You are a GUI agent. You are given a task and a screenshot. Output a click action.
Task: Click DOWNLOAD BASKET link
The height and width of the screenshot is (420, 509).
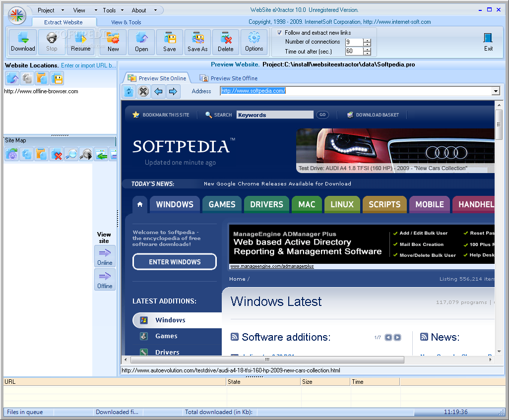pos(373,115)
